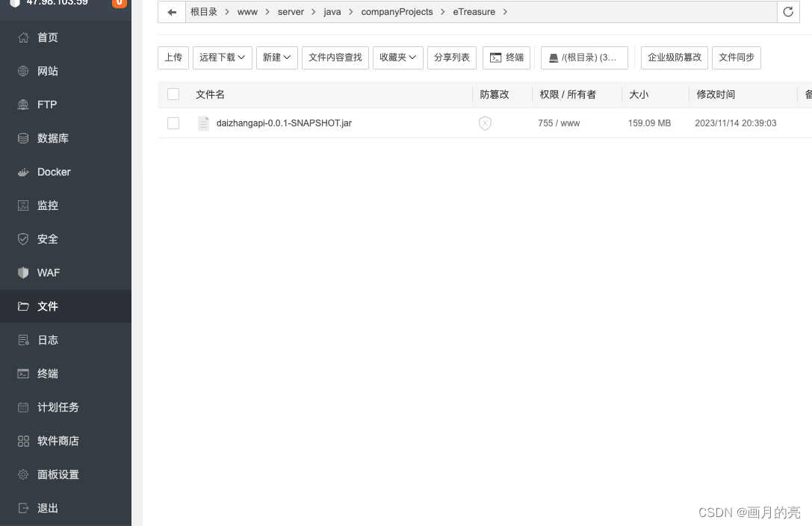Select the WAF sidebar icon
The image size is (812, 526).
48,273
